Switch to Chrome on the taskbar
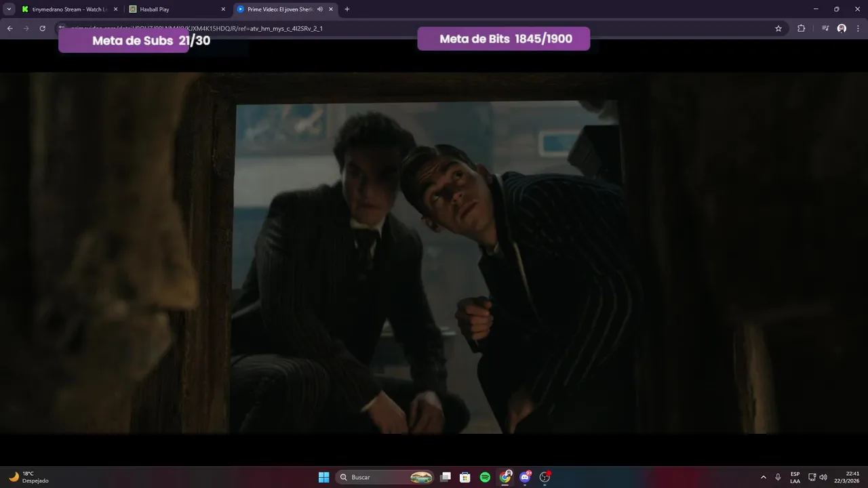This screenshot has width=868, height=488. pos(505,477)
